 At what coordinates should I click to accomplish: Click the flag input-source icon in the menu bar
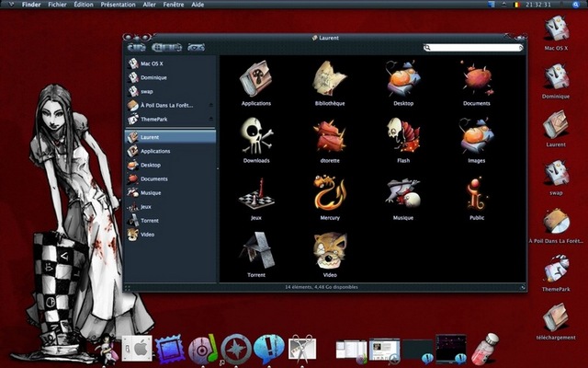click(516, 5)
